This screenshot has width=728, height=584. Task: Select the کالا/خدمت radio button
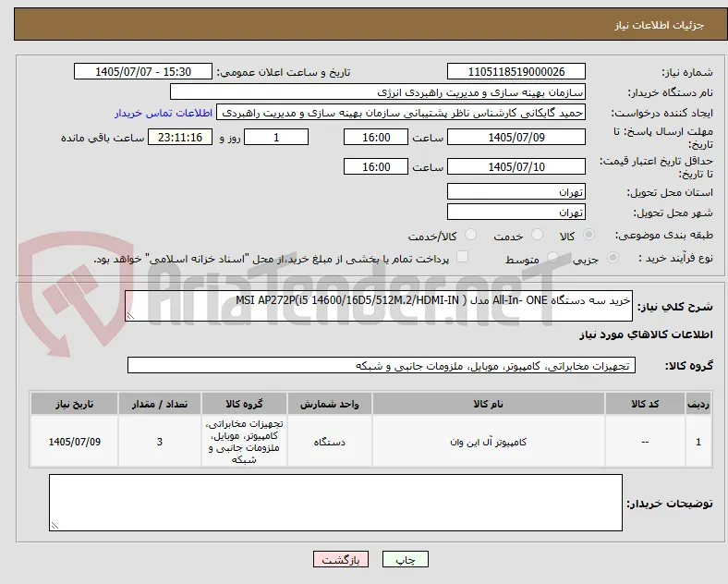tap(471, 235)
